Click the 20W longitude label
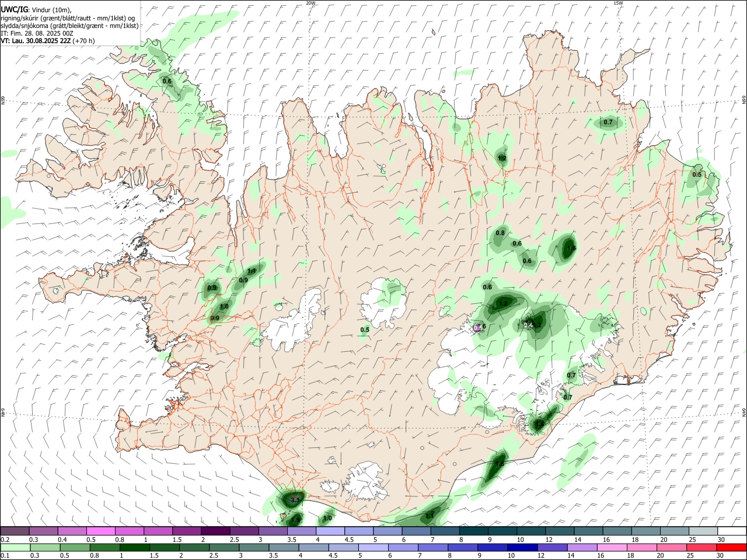 tap(310, 3)
